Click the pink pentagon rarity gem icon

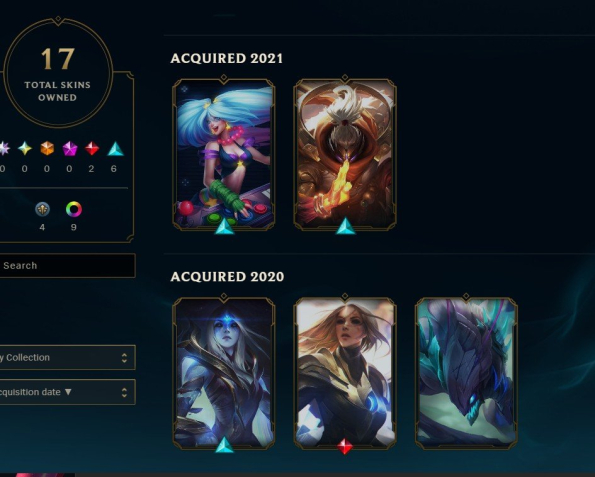(x=69, y=148)
